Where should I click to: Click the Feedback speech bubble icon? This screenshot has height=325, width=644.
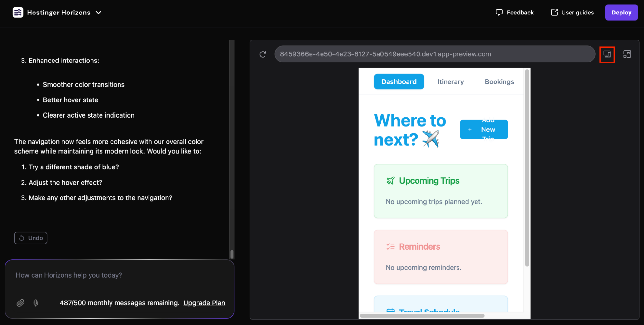(499, 12)
